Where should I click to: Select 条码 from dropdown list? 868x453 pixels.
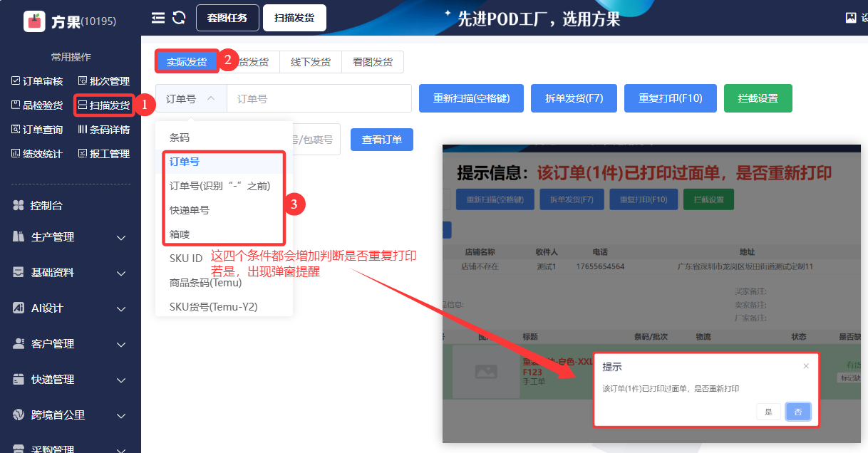click(x=224, y=137)
